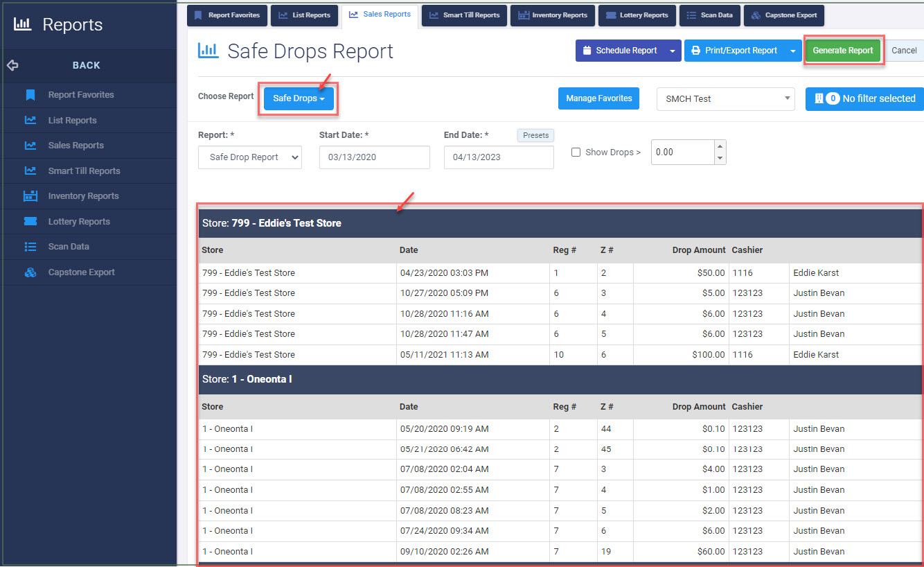Screen dimensions: 924x567
Task: Switch to the Lottery Reports tab
Action: click(x=637, y=15)
